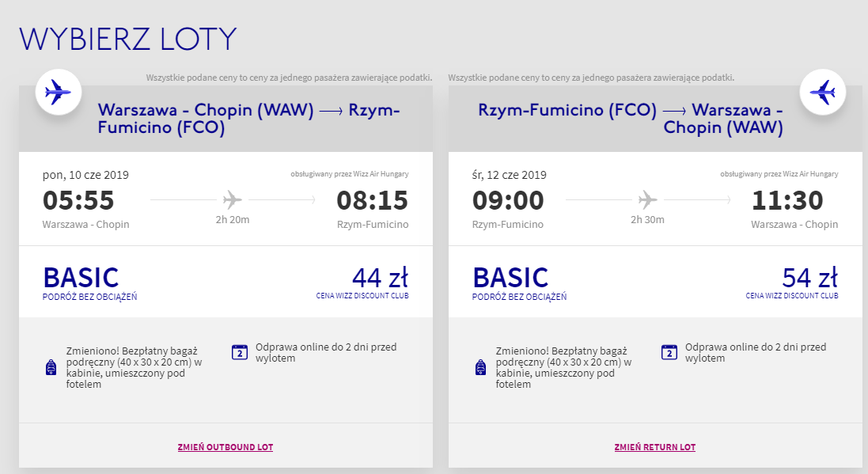Click the Rzym to Warszawa route header

coord(631,119)
